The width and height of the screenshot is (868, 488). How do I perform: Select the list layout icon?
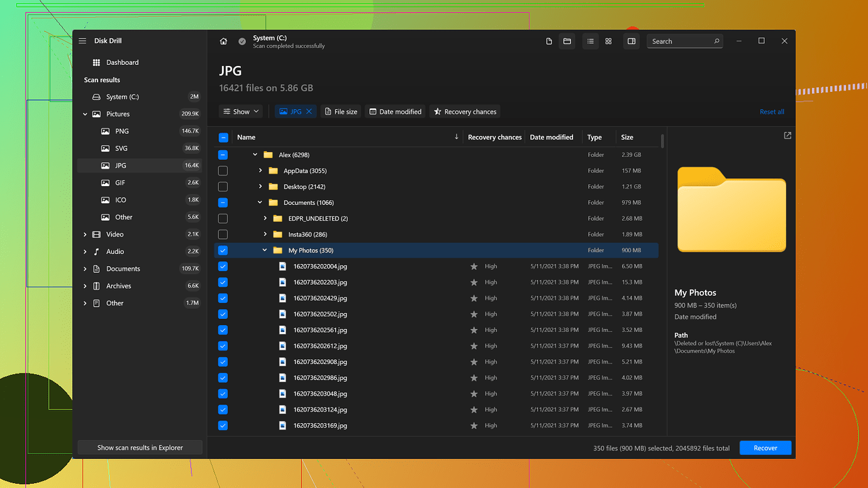tap(590, 42)
